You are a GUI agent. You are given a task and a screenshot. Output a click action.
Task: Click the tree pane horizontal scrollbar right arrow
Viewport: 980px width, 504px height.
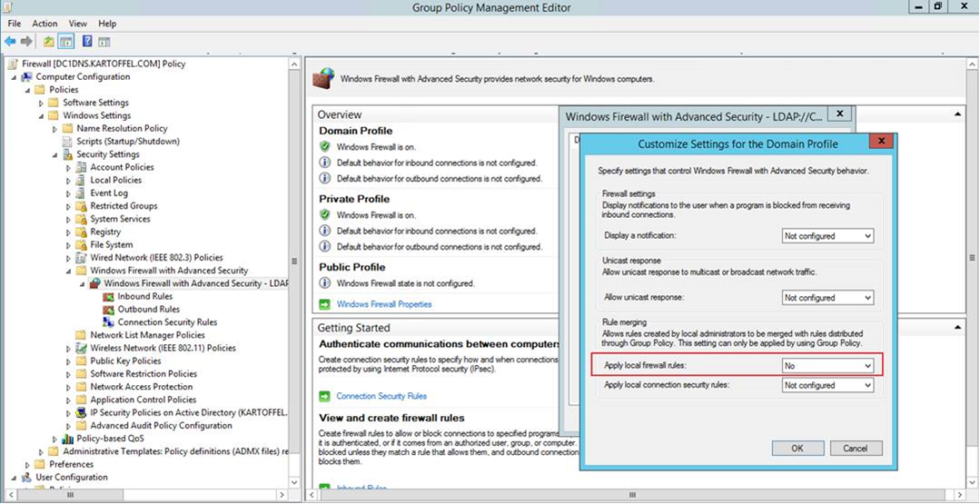[x=282, y=495]
